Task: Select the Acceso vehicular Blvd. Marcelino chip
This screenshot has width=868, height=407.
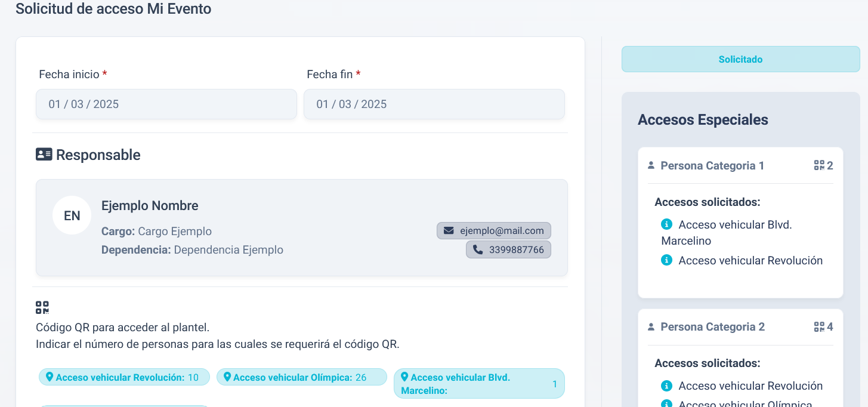Action: pyautogui.click(x=479, y=383)
